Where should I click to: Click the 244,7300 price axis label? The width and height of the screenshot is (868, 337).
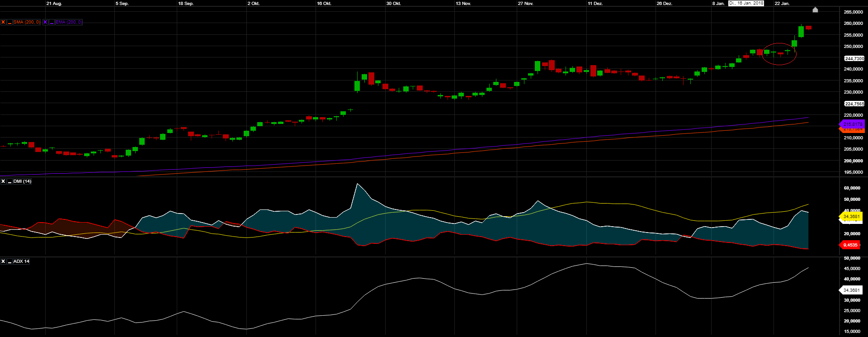pyautogui.click(x=854, y=58)
